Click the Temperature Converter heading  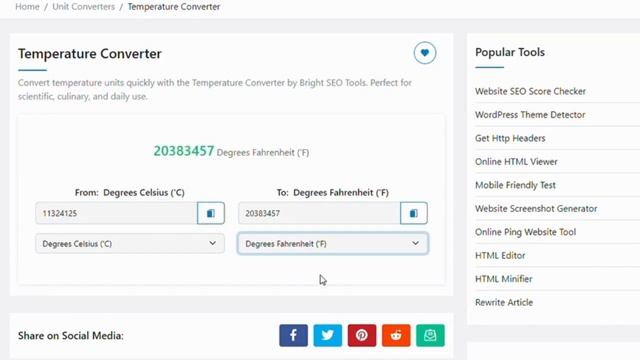90,53
